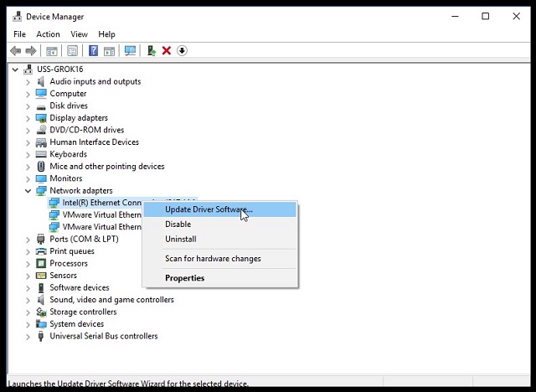Click Update driver software toolbar icon
Viewport: 536px width, 392px height.
pos(152,51)
